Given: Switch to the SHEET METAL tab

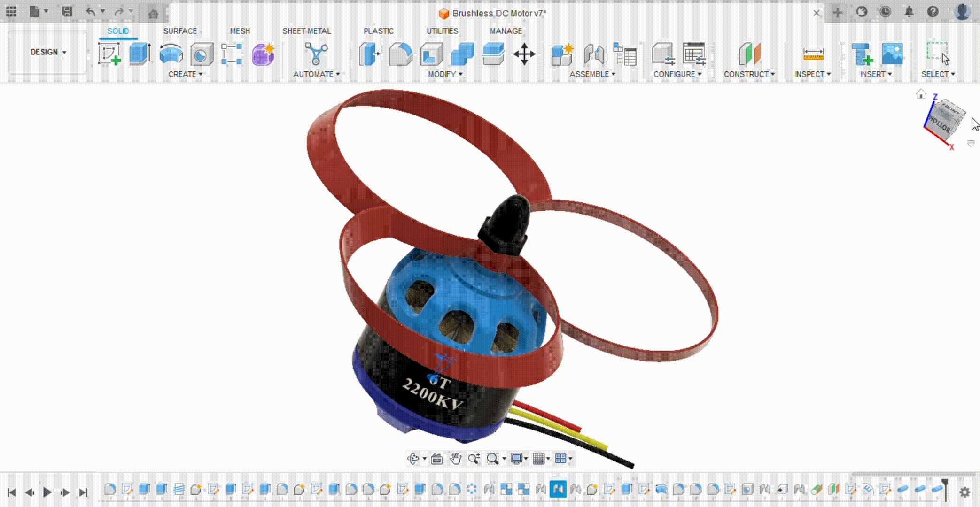Looking at the screenshot, I should pyautogui.click(x=306, y=31).
